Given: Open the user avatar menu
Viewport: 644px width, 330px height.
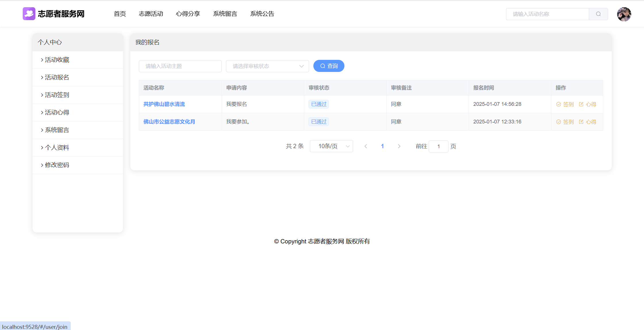Looking at the screenshot, I should coord(624,14).
